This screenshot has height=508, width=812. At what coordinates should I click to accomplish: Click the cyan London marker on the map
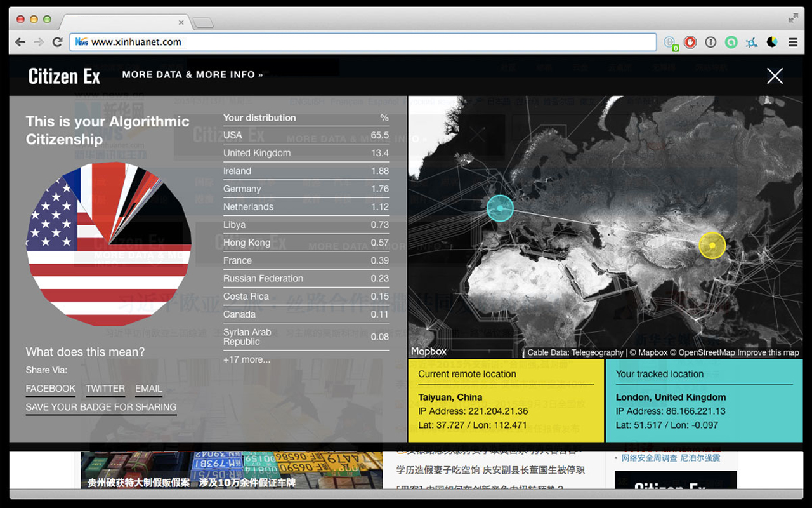coord(500,208)
